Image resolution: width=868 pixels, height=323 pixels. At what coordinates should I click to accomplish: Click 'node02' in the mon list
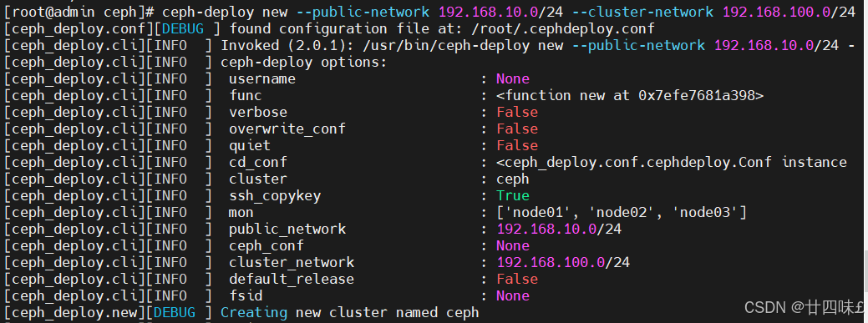point(621,212)
